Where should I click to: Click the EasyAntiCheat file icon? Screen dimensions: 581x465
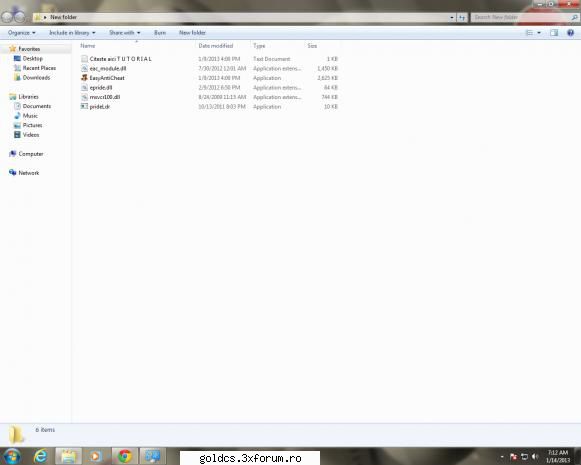[x=84, y=78]
